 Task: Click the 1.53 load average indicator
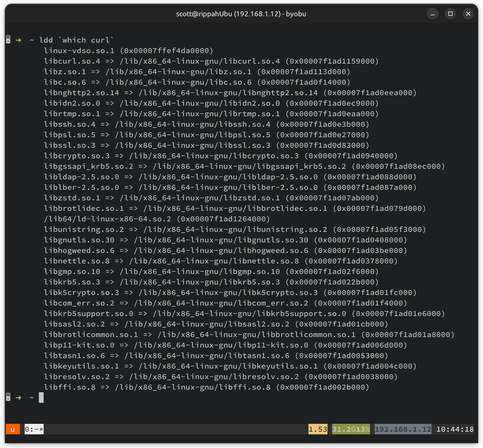(318, 429)
